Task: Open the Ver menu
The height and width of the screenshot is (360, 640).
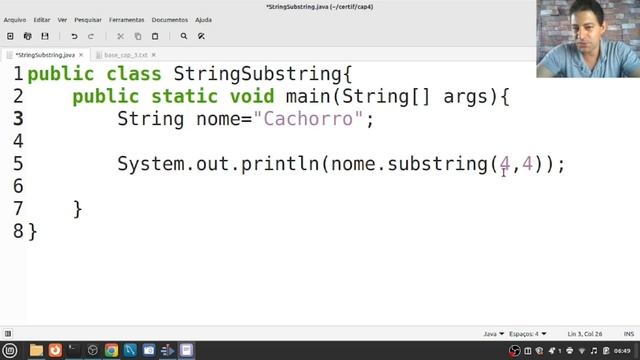Action: click(x=62, y=20)
